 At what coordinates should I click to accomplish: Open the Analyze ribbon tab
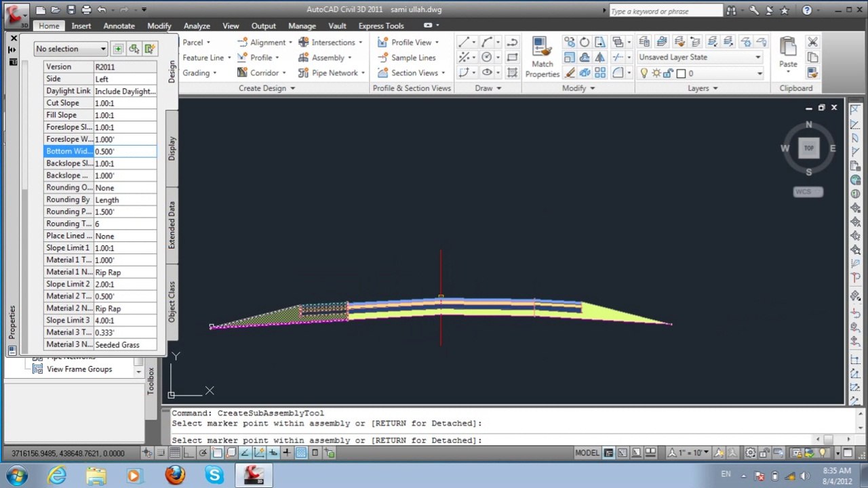point(197,26)
